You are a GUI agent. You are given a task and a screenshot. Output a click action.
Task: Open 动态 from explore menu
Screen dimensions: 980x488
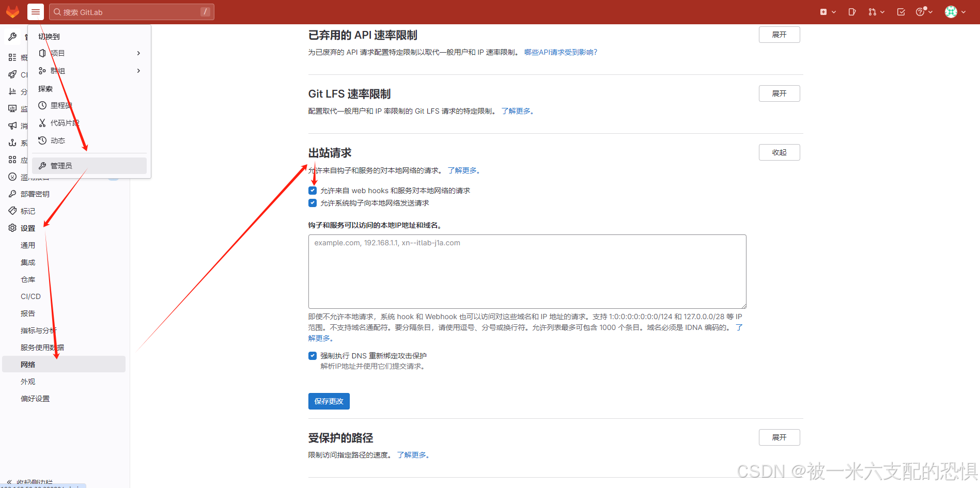[89, 140]
